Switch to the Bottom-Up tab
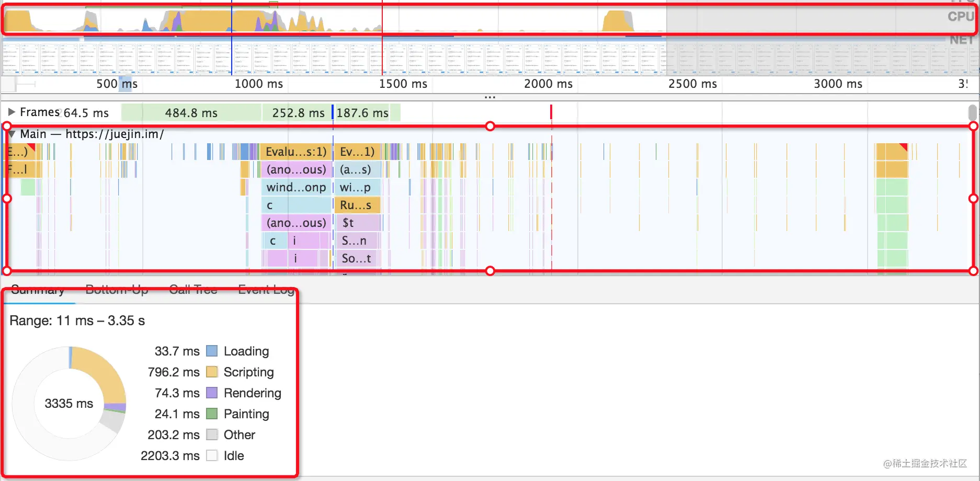This screenshot has width=980, height=481. pos(117,290)
